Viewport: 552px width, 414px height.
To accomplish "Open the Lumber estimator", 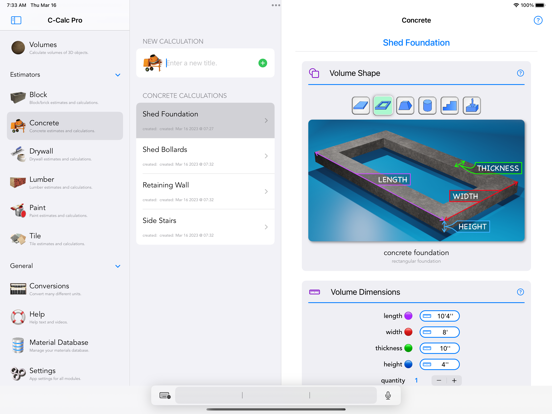I will click(x=65, y=182).
